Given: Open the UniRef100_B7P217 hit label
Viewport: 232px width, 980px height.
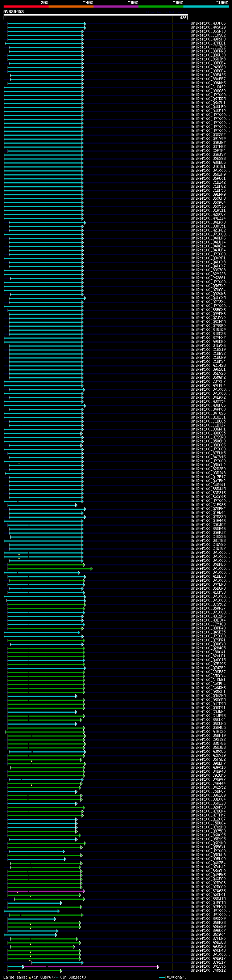Looking at the screenshot, I should point(208,962).
